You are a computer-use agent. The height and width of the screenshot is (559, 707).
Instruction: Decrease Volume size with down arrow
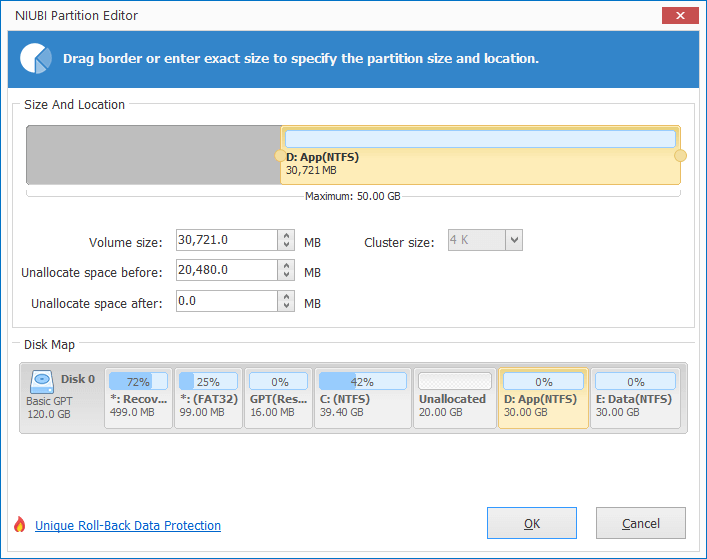[x=286, y=245]
